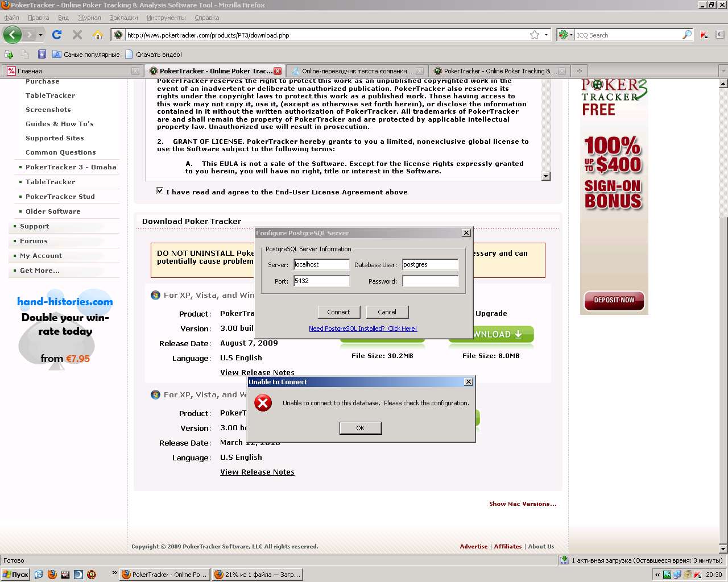Click the red X error icon in dialog
Image resolution: width=728 pixels, height=582 pixels.
pyautogui.click(x=263, y=403)
